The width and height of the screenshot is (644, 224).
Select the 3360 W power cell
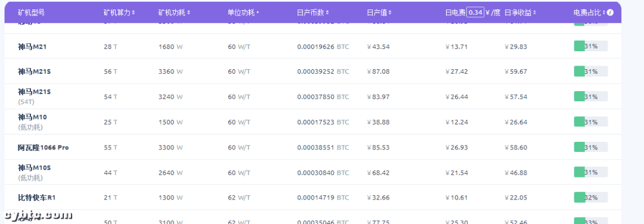171,71
